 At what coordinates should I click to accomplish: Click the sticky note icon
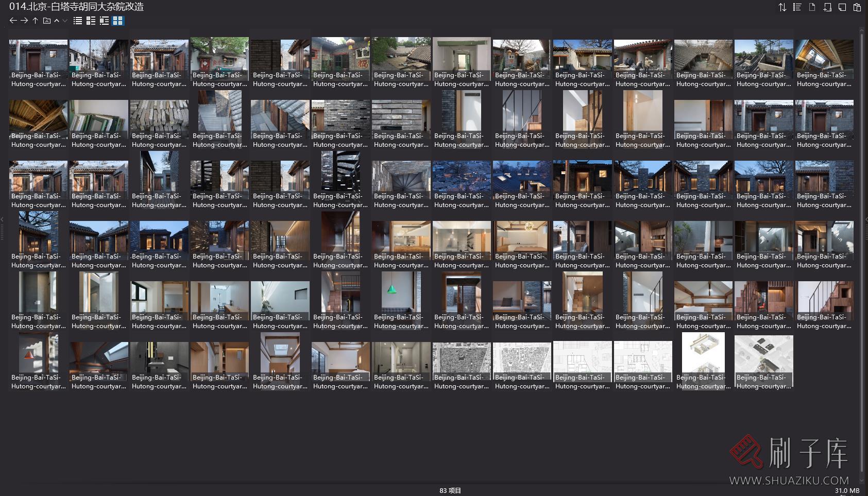pyautogui.click(x=842, y=7)
